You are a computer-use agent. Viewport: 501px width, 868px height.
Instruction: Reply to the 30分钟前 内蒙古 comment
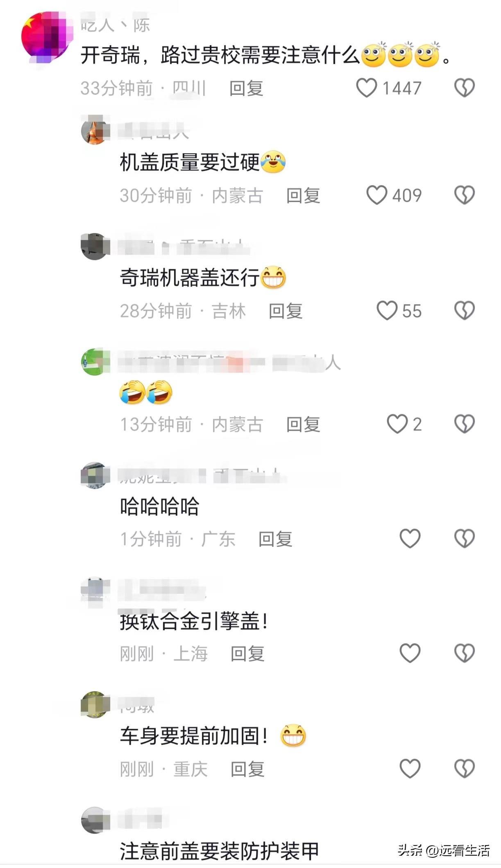303,195
